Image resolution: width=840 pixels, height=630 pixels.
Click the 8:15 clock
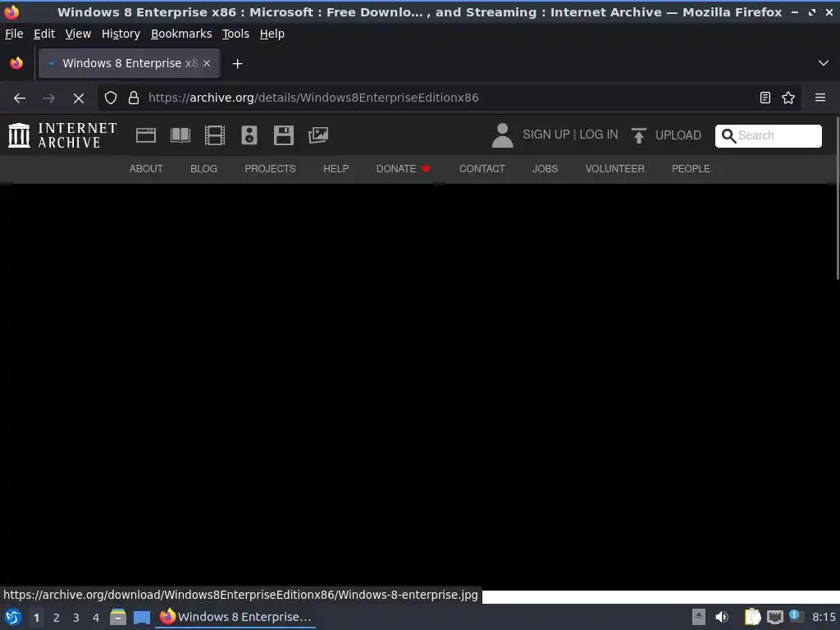click(824, 617)
